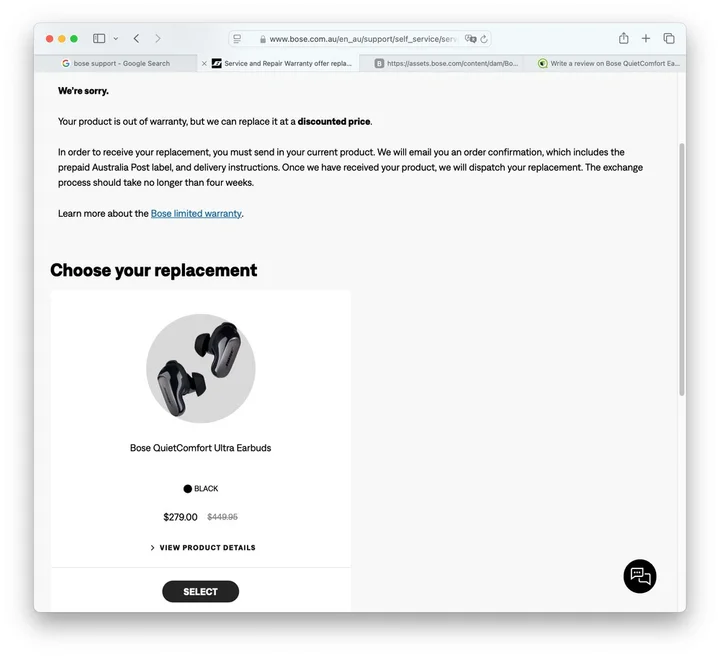Viewport: 720px width, 657px height.
Task: Click the translate icon in address bar
Action: click(x=470, y=39)
